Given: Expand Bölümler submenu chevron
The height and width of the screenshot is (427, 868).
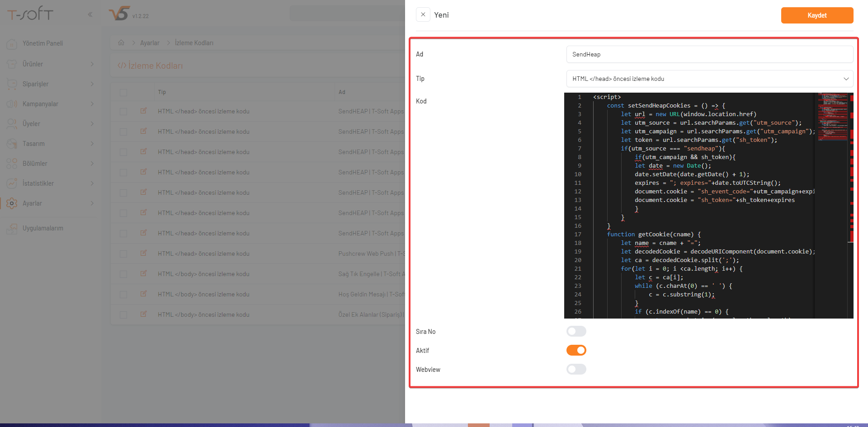Looking at the screenshot, I should tap(92, 164).
